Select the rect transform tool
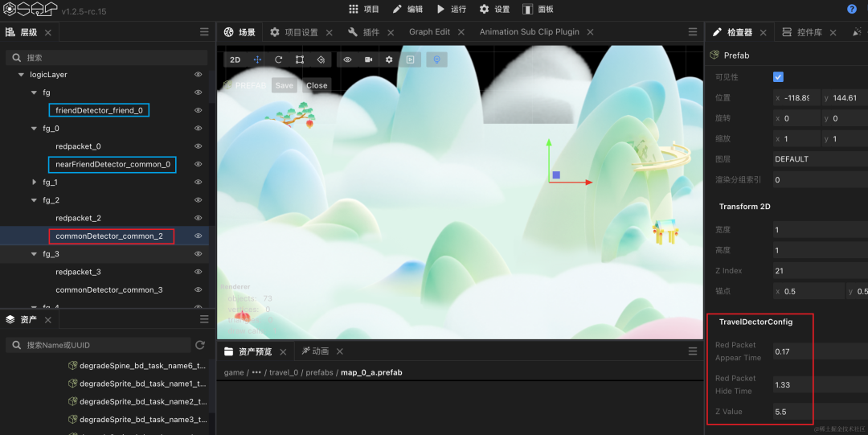 pos(300,60)
